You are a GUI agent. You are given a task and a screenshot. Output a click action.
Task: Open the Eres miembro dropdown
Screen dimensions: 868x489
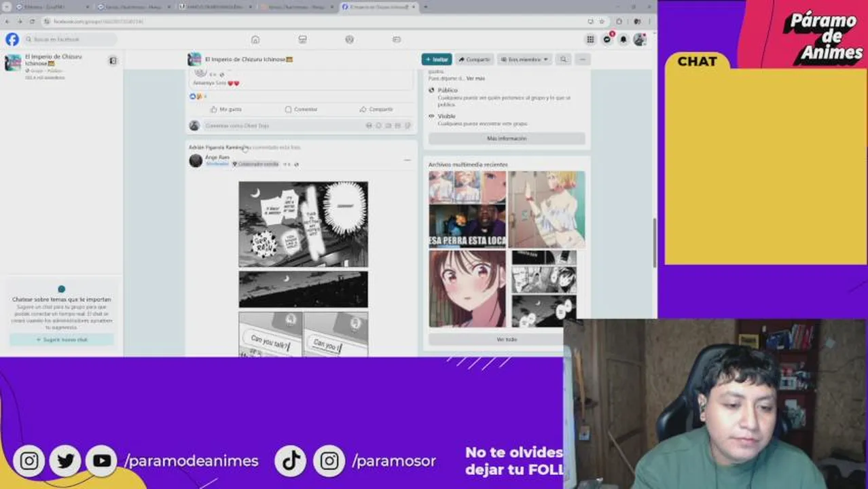[524, 60]
